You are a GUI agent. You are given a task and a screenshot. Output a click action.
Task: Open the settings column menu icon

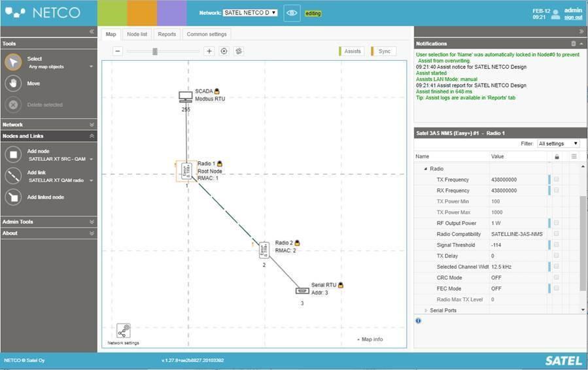(574, 156)
